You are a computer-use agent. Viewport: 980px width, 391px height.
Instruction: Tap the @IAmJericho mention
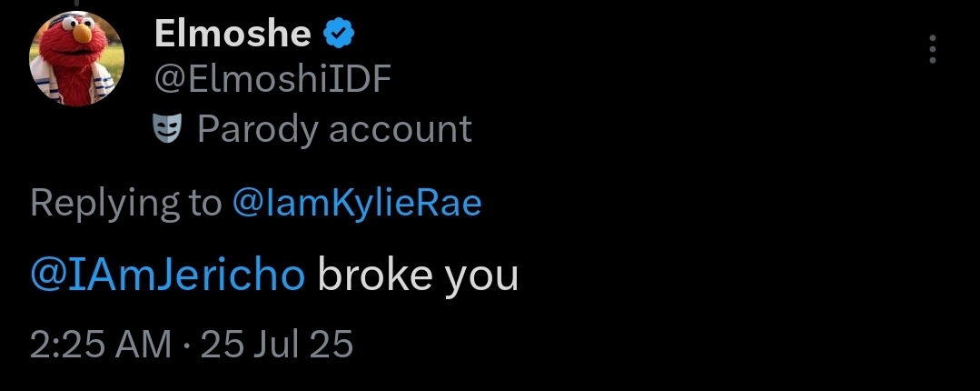167,275
